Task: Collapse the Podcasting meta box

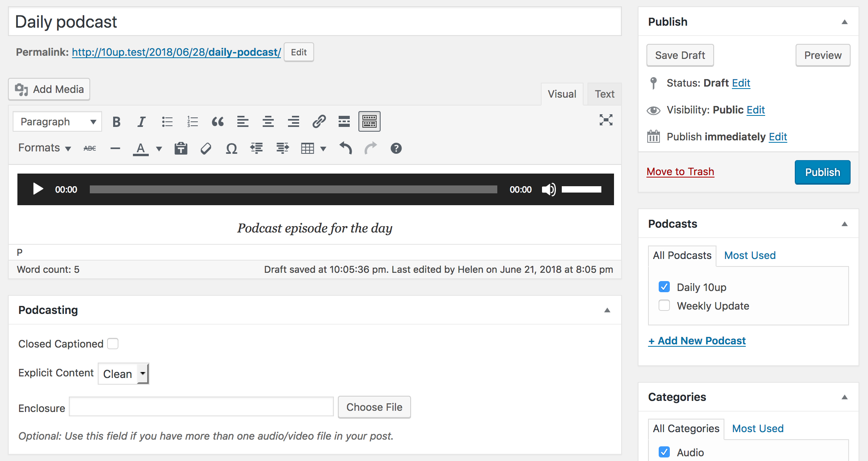Action: coord(607,310)
